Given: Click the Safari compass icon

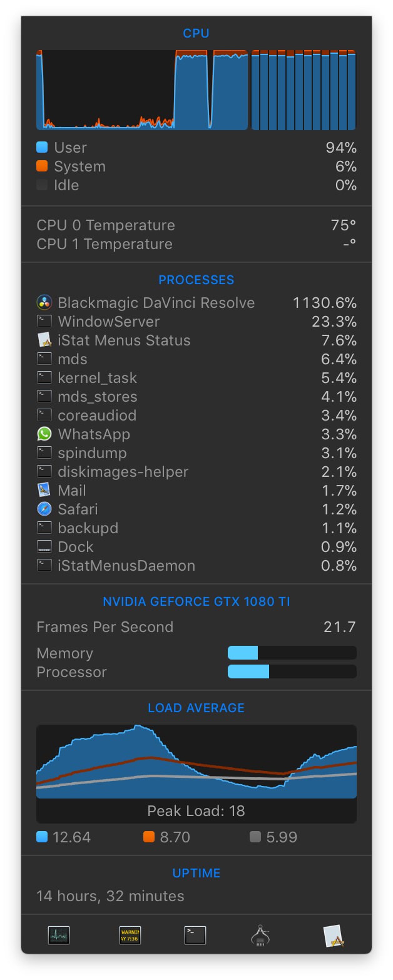Looking at the screenshot, I should click(x=44, y=509).
